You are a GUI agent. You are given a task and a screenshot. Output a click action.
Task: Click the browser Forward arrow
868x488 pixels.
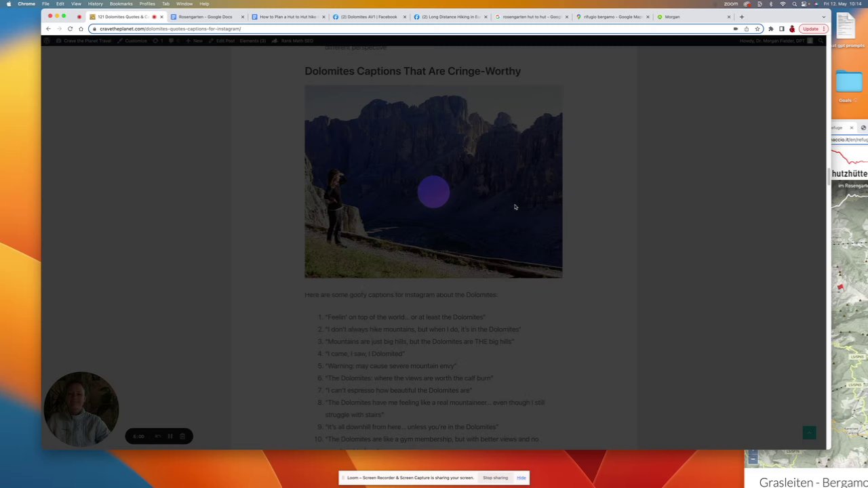59,28
